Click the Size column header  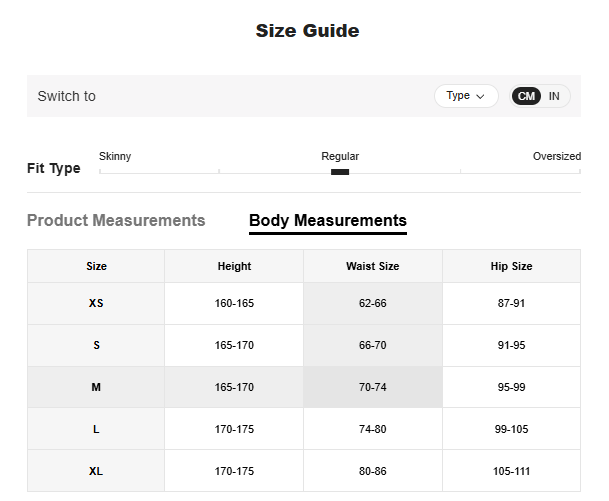click(96, 266)
